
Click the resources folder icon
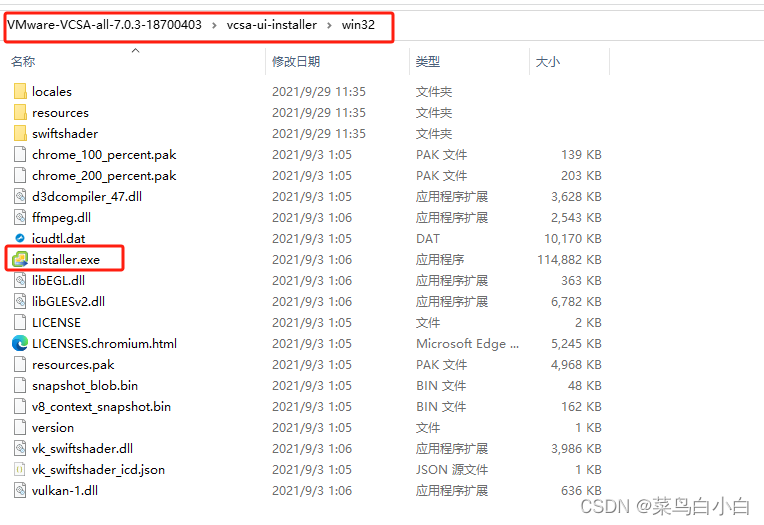coord(20,112)
